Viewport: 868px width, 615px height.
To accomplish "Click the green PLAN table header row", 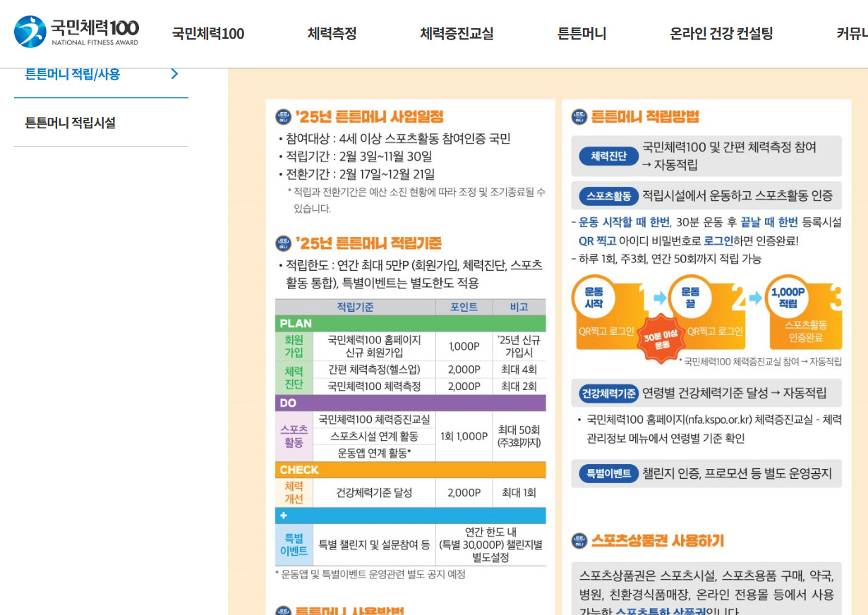I will 410,324.
